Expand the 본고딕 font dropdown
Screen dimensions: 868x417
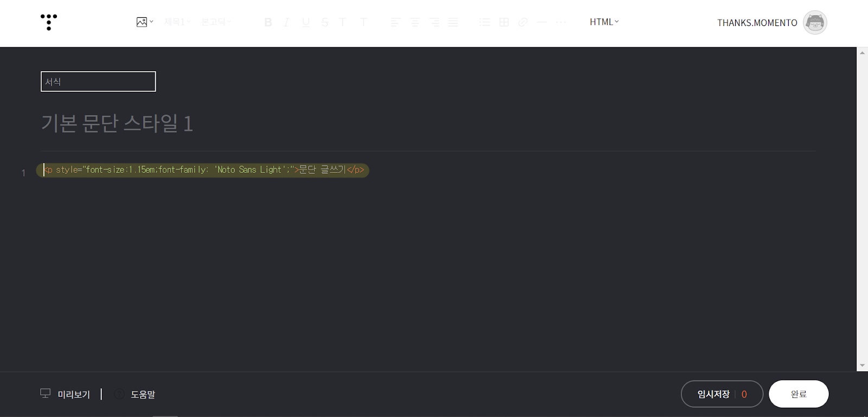coord(216,22)
